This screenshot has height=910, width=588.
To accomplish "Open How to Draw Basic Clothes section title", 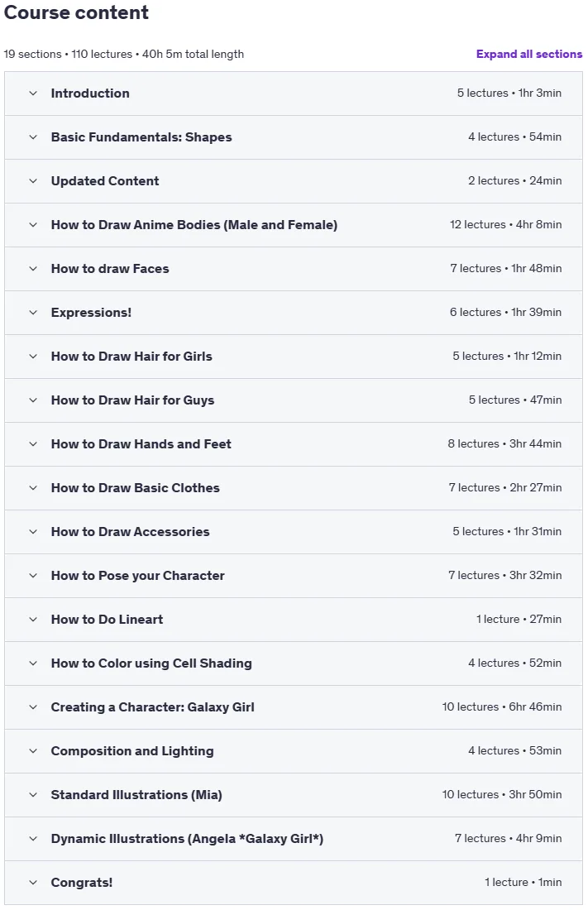I will [x=136, y=488].
